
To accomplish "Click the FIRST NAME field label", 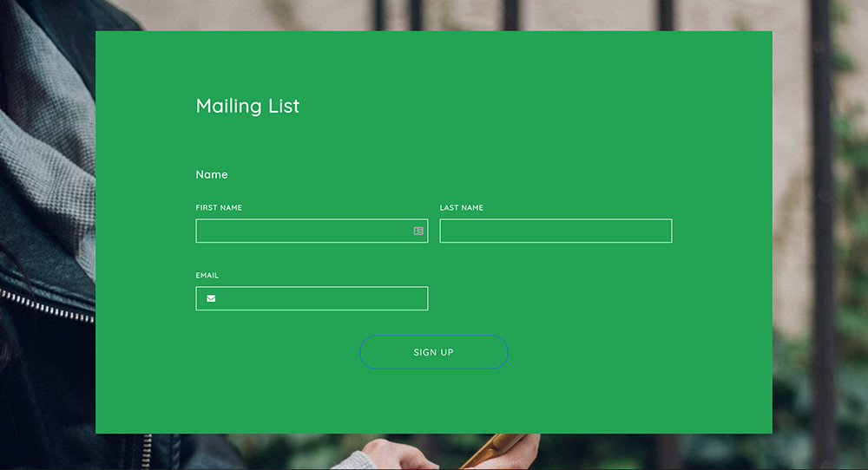I will (x=219, y=208).
